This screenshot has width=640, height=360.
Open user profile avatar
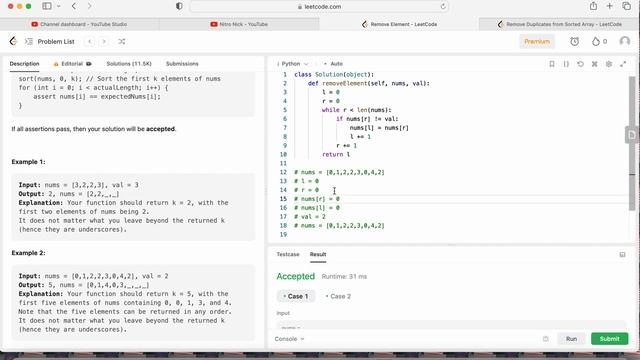(624, 41)
